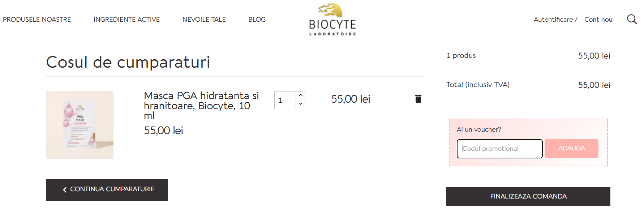
Task: Open the Blog section
Action: coord(257,19)
